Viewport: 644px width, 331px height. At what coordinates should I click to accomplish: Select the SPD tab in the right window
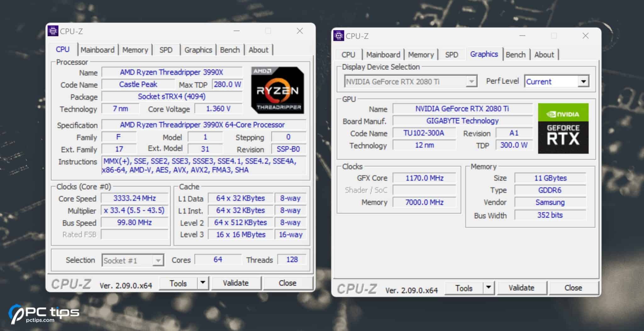(x=452, y=54)
